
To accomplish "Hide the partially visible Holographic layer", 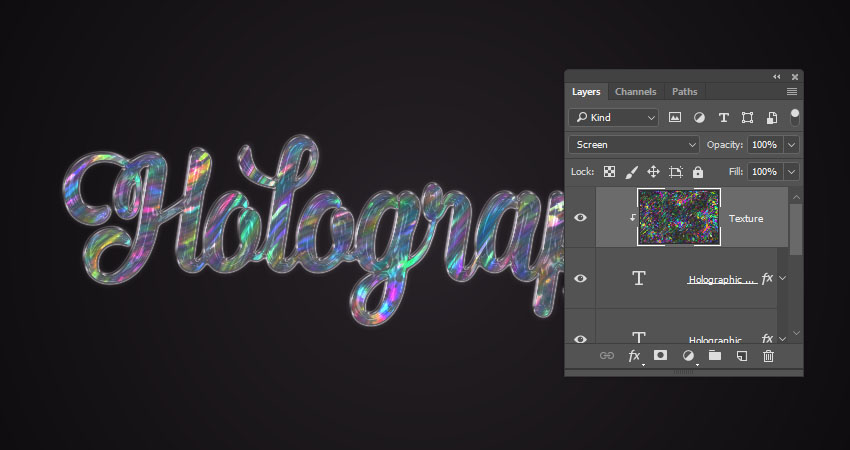I will click(x=581, y=339).
